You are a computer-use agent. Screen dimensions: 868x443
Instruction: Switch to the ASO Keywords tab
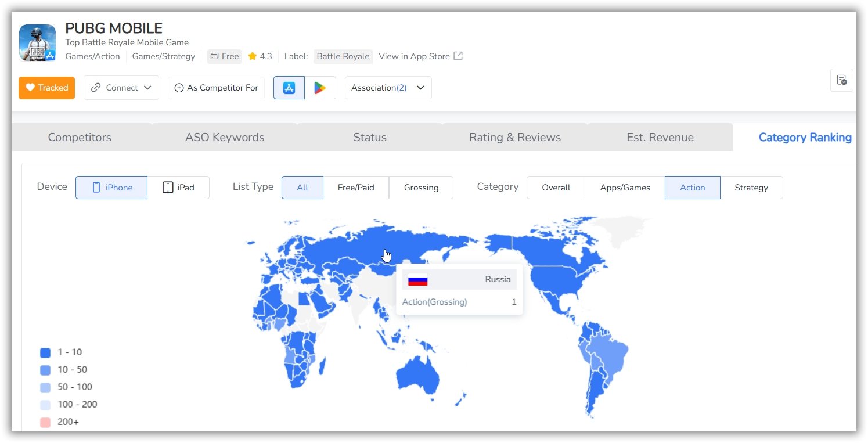pyautogui.click(x=225, y=138)
